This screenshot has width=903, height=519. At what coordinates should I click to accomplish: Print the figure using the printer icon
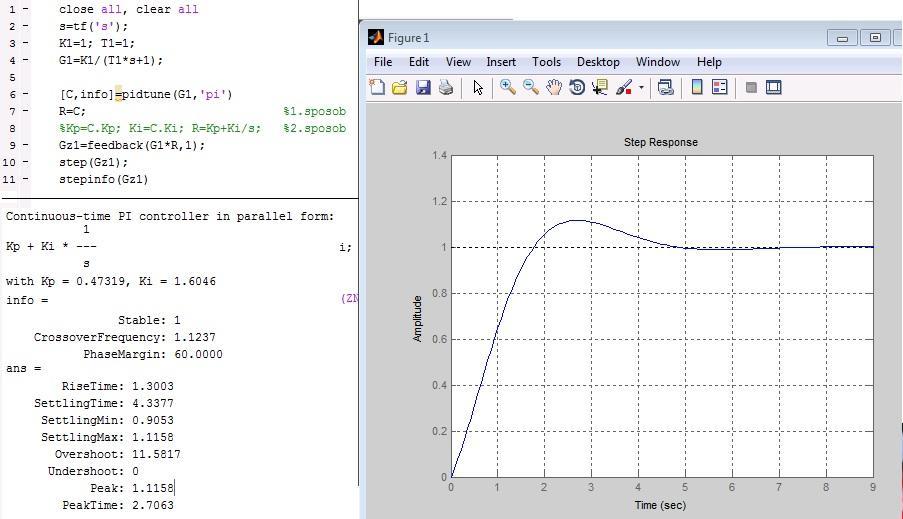(x=446, y=88)
